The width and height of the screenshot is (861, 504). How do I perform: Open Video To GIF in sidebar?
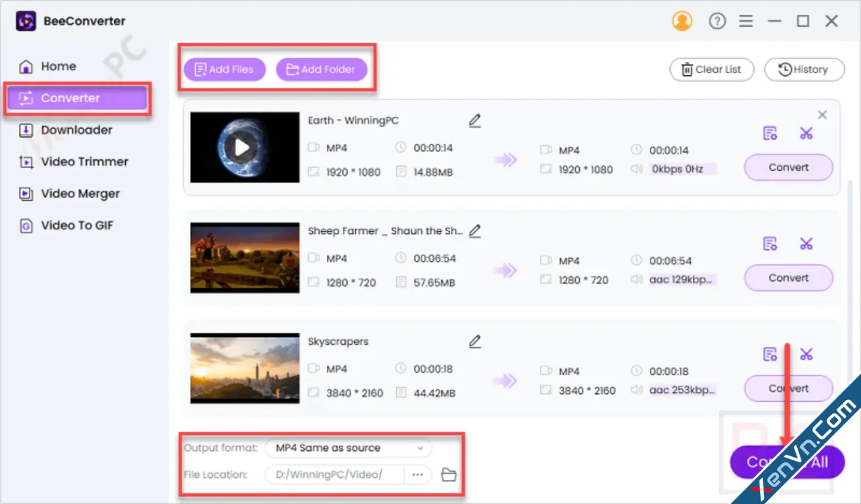[66, 226]
